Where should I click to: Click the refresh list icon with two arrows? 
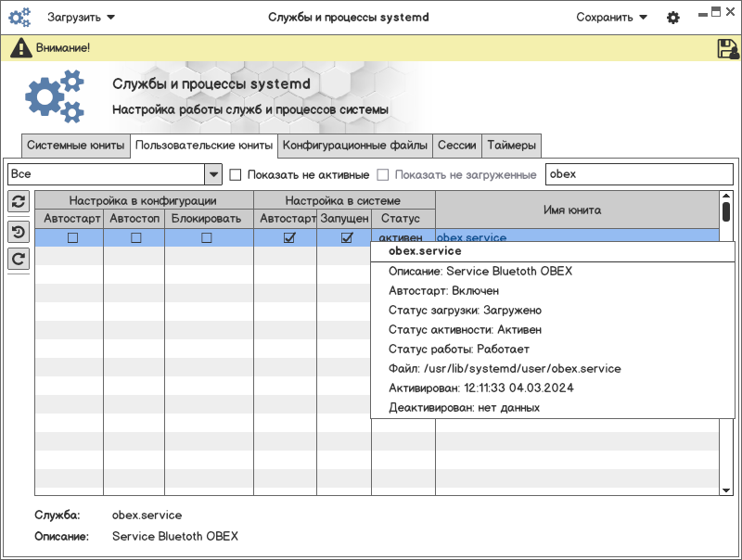18,201
